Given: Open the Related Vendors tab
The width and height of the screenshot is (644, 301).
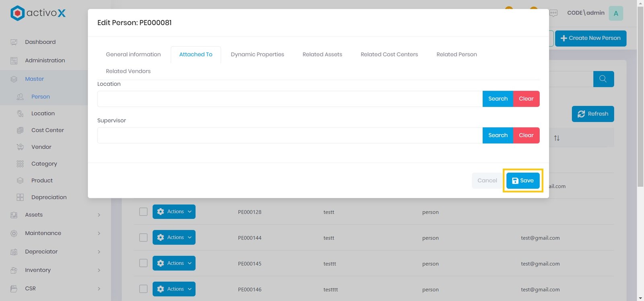Looking at the screenshot, I should point(128,71).
